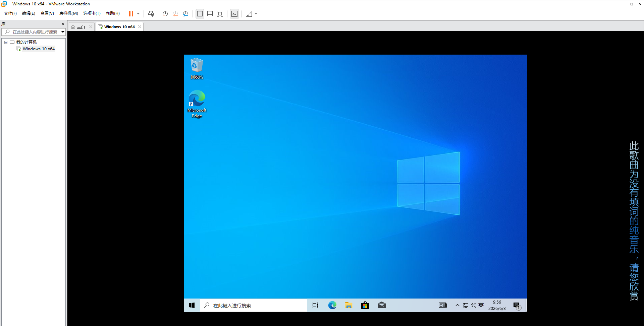This screenshot has width=644, height=326.
Task: Select the Microsoft Edge desktop shortcut
Action: (197, 104)
